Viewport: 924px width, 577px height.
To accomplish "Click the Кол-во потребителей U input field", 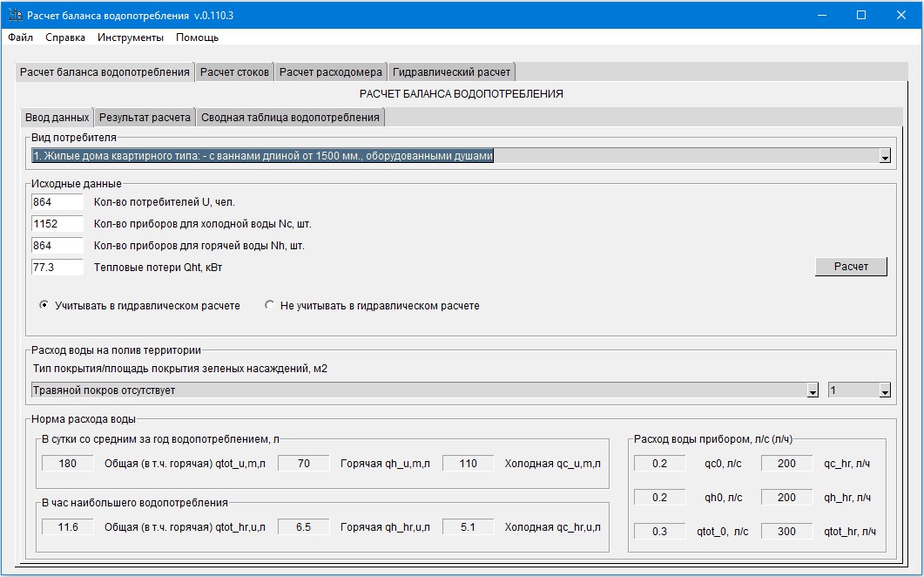I will (x=57, y=201).
